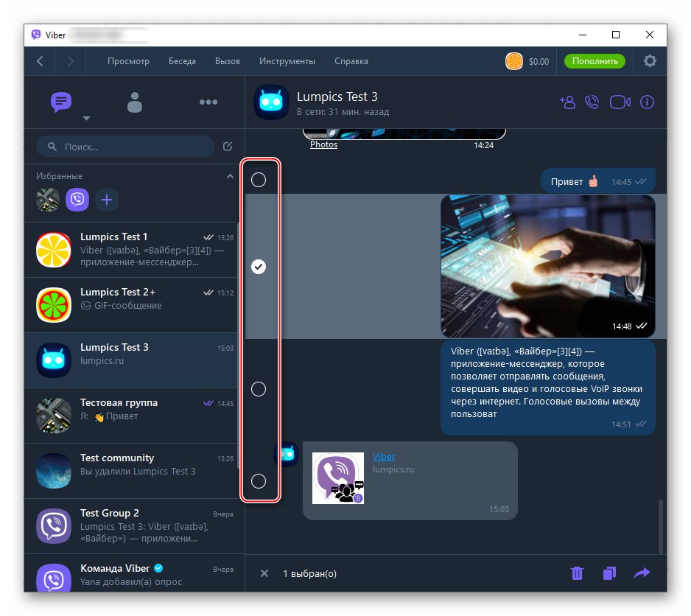Click in the Поиск search field
Viewport: 691px width, 616px height.
(x=125, y=147)
